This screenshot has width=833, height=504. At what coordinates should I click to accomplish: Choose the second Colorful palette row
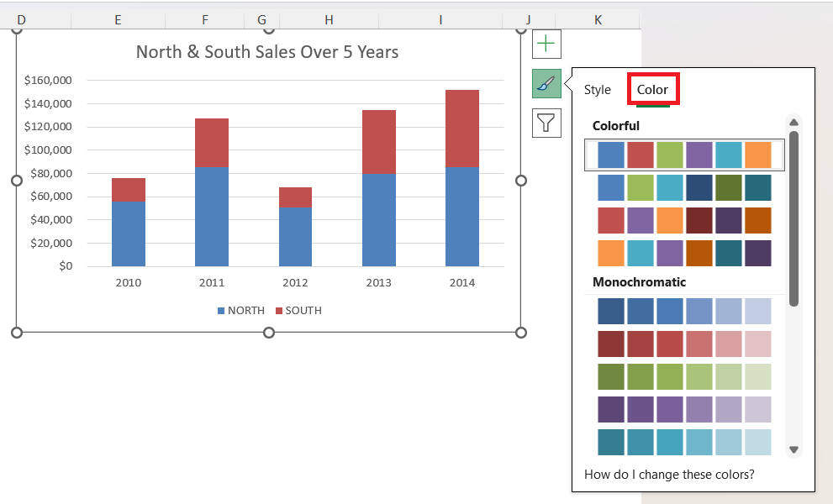[x=684, y=187]
